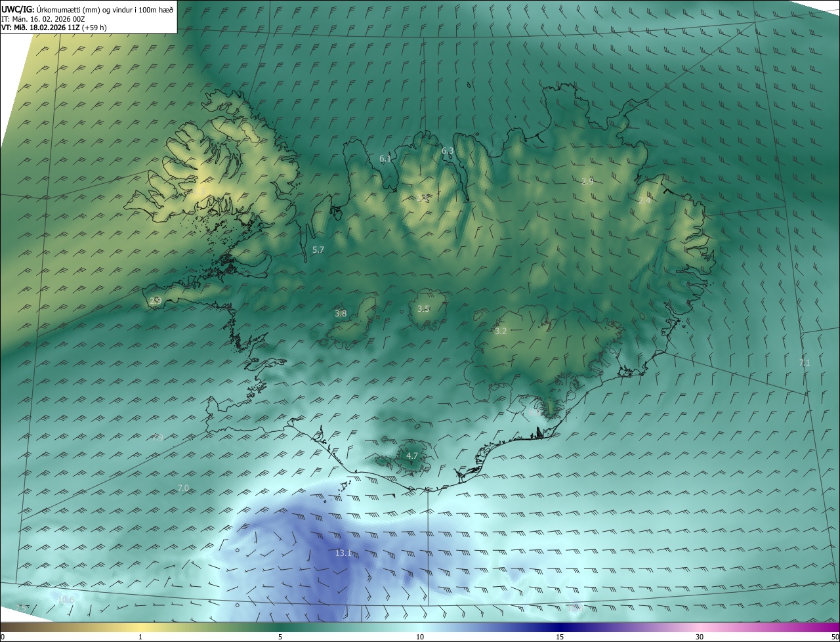
Task: Click the 7.5 value label
Action: 22,609
